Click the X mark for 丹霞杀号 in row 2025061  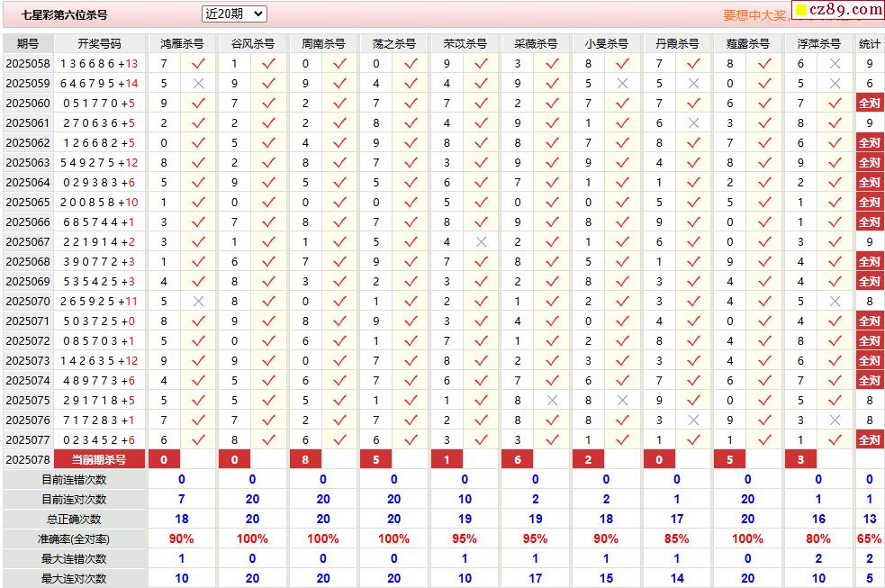(693, 123)
